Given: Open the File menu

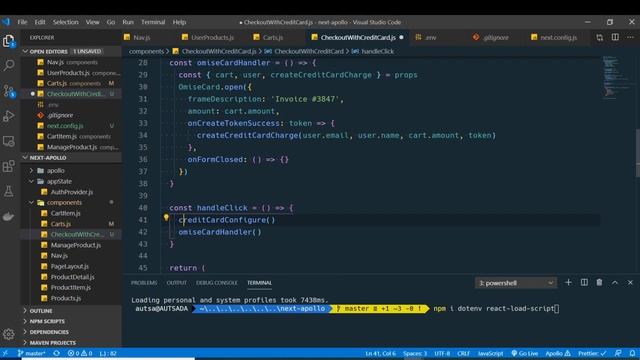Looking at the screenshot, I should (x=22, y=22).
